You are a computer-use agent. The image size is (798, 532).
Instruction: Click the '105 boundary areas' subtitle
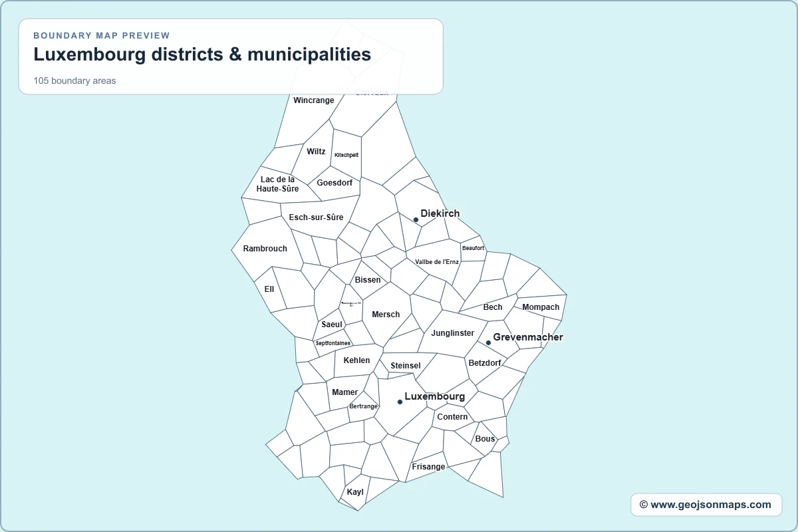74,81
